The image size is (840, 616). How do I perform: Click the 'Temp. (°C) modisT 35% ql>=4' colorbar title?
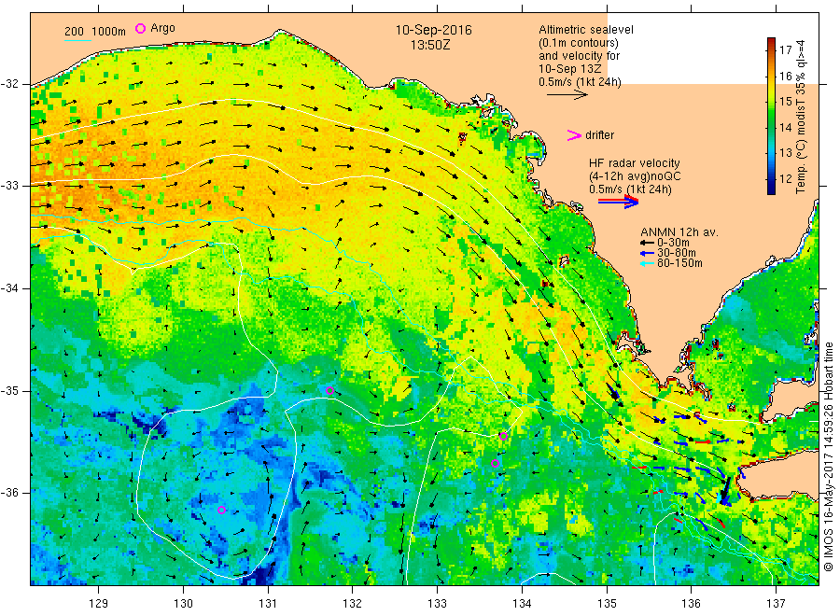pyautogui.click(x=801, y=117)
